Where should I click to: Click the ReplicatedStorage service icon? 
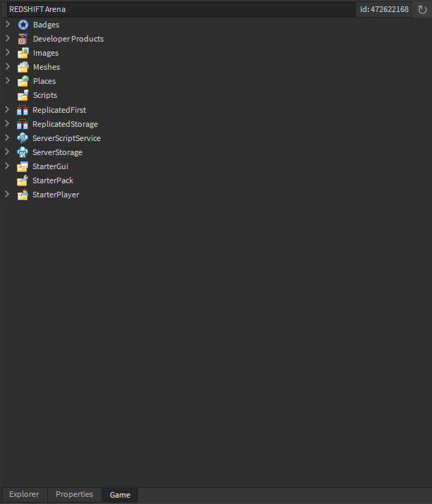pyautogui.click(x=23, y=124)
